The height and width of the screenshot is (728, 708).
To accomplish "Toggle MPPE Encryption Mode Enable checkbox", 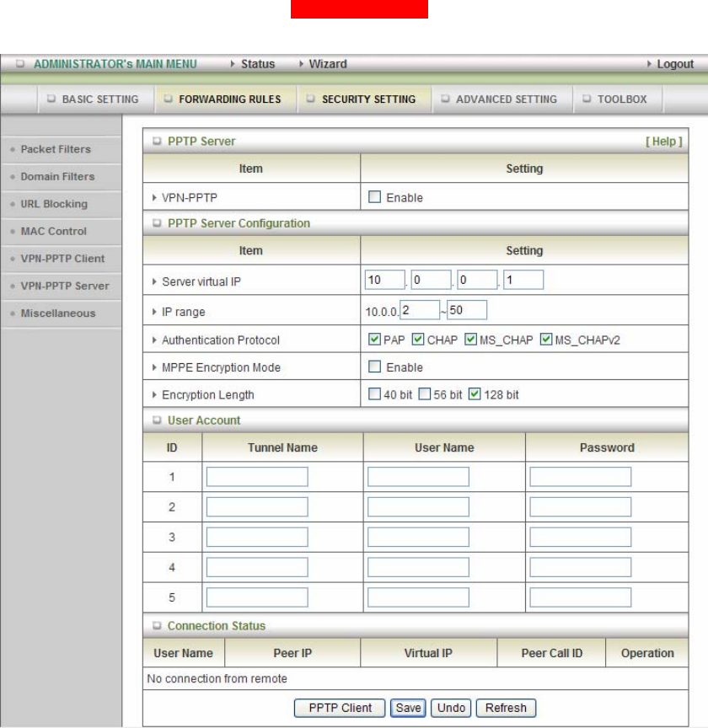I will (x=374, y=367).
